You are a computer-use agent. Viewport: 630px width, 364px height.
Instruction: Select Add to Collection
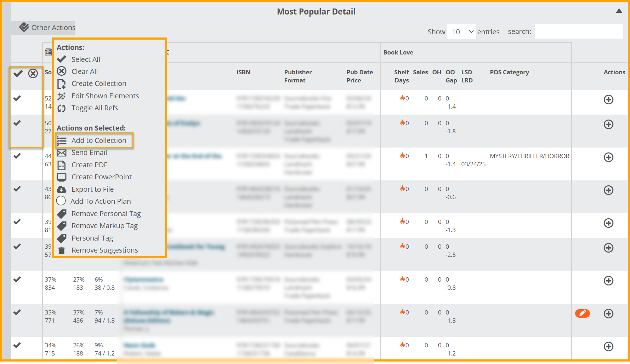tap(95, 140)
